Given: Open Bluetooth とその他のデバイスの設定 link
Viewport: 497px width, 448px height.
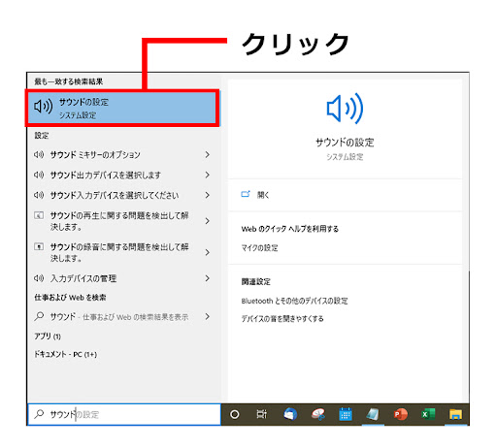Looking at the screenshot, I should coord(294,301).
